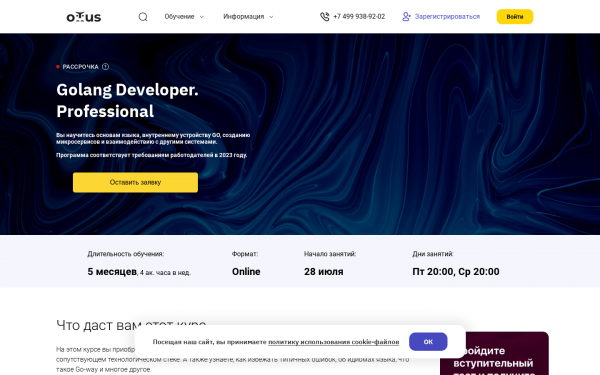Open the Рассрочка info question-mark icon
600x375 pixels.
pyautogui.click(x=106, y=67)
